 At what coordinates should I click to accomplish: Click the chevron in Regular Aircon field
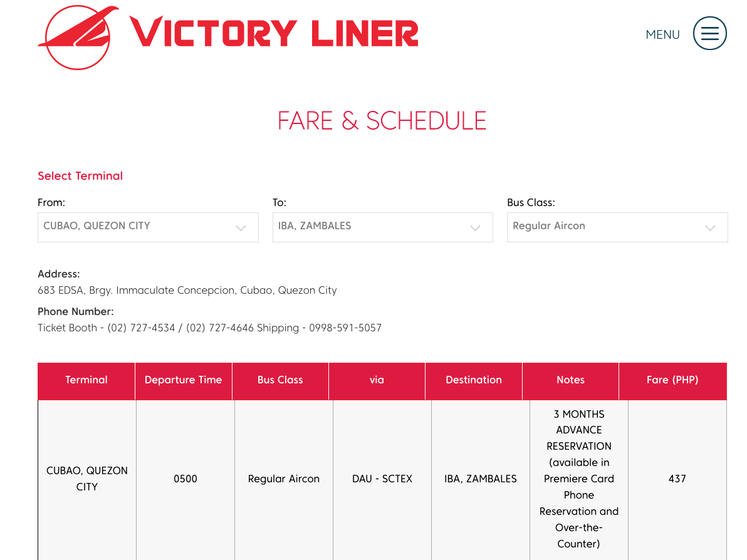coord(710,228)
